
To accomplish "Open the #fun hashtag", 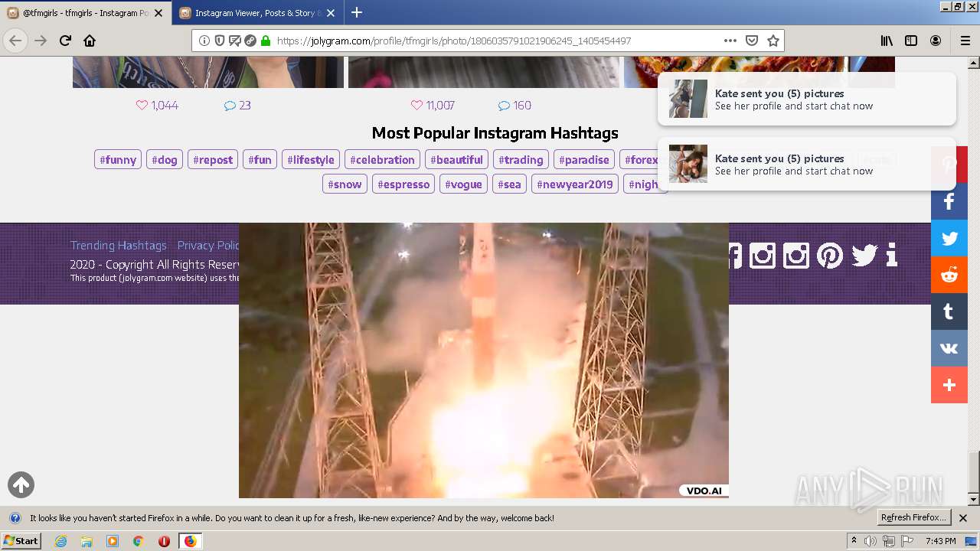I will 260,160.
